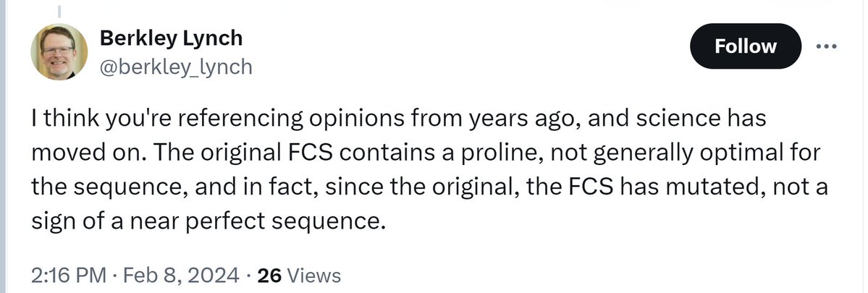This screenshot has height=293, width=868.
Task: Open the three-dot more options menu
Action: (826, 47)
